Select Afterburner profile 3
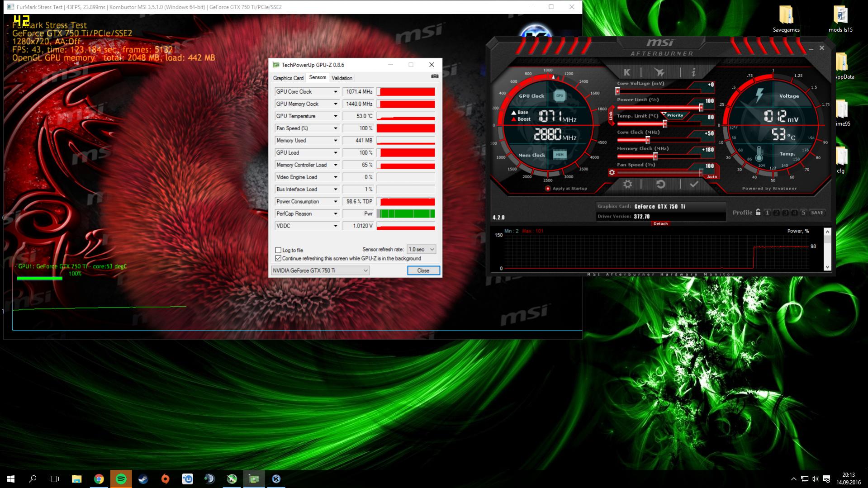 pyautogui.click(x=785, y=212)
